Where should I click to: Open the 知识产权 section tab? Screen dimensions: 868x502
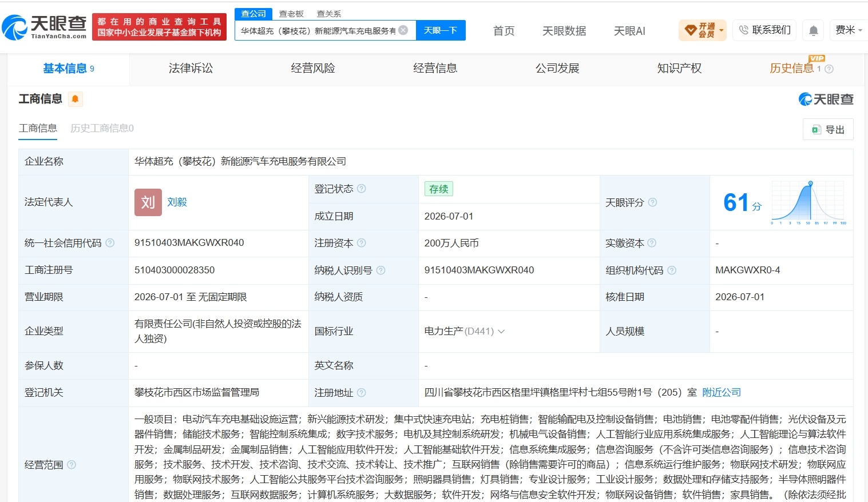[680, 69]
